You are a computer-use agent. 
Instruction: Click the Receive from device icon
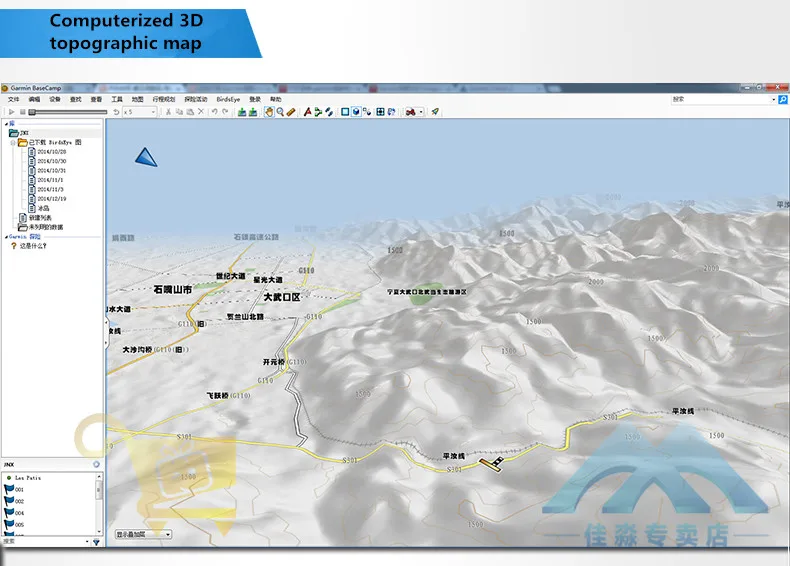(253, 112)
